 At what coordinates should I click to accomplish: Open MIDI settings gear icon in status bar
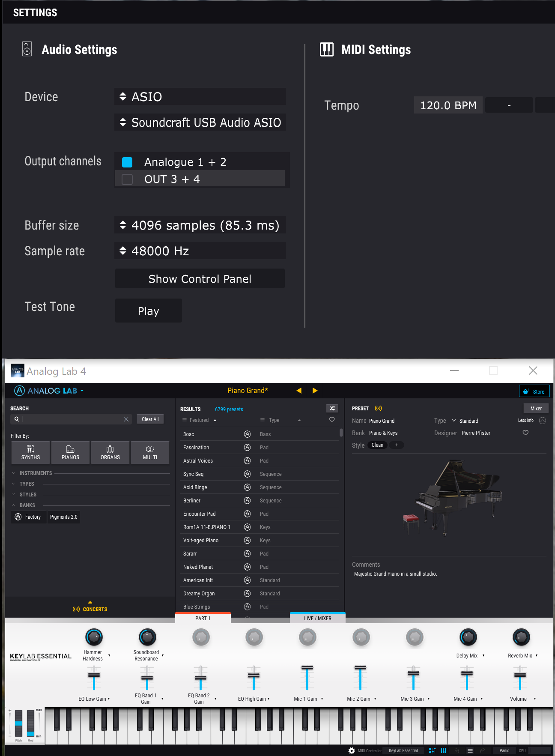point(352,750)
